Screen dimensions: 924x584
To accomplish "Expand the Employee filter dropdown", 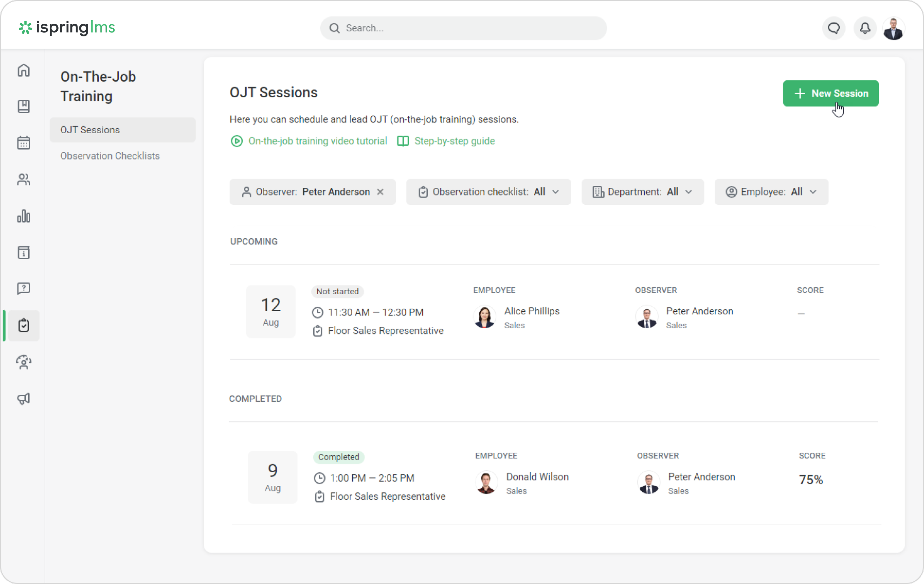I will tap(771, 192).
